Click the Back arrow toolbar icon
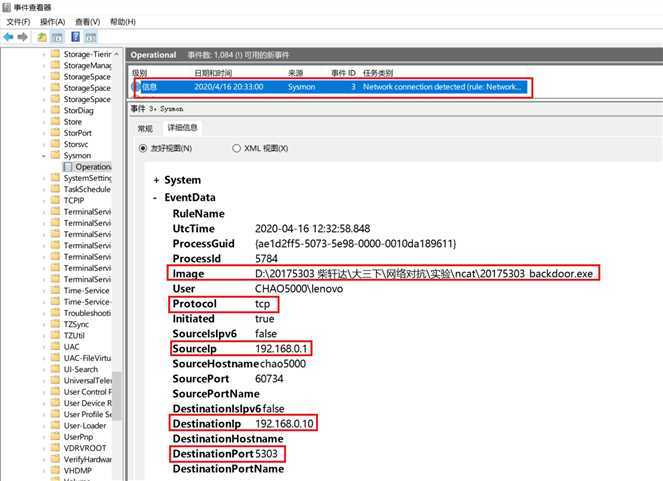Screen dimensions: 663x481 pyautogui.click(x=8, y=37)
